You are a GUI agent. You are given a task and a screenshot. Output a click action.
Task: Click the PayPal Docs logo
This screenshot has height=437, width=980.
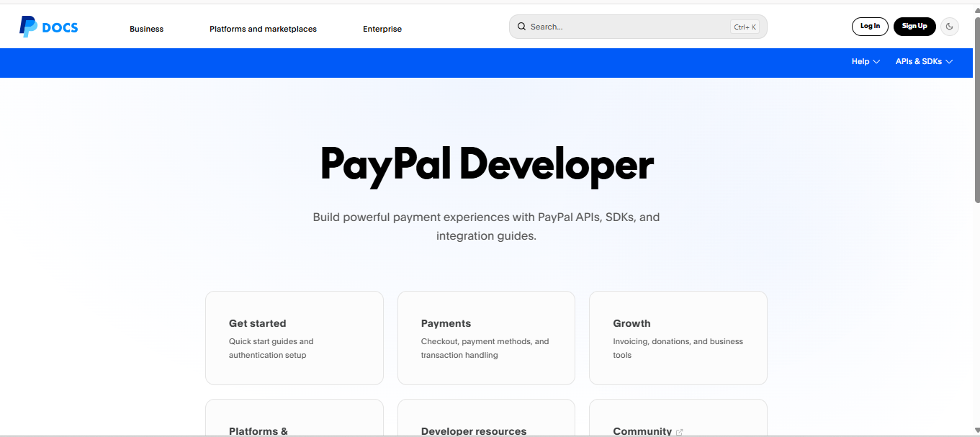[x=48, y=27]
